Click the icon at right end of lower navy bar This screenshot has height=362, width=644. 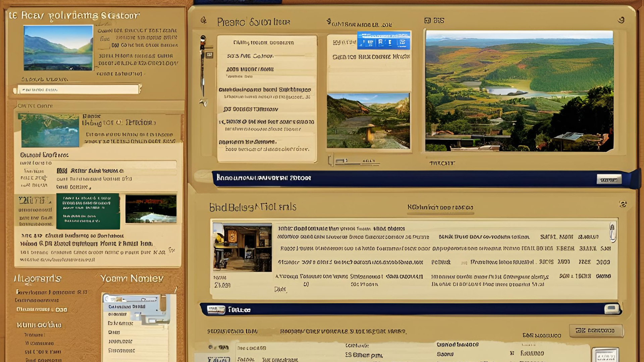(612, 309)
